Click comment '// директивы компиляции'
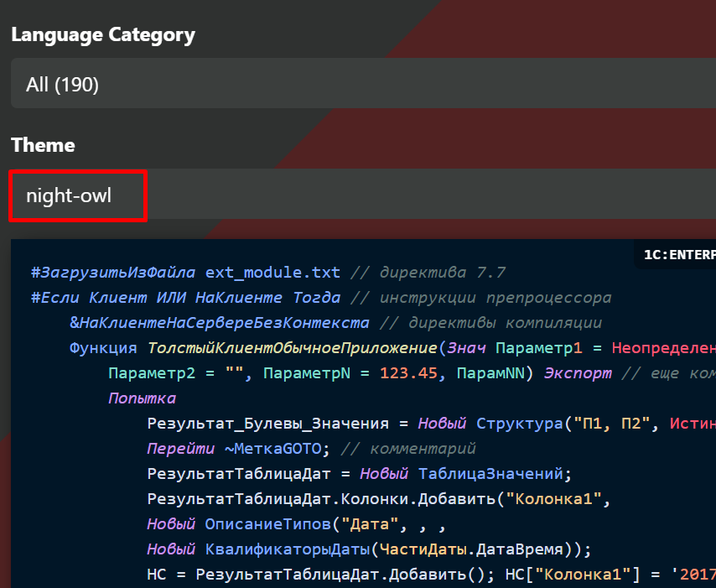The width and height of the screenshot is (716, 588). point(490,323)
